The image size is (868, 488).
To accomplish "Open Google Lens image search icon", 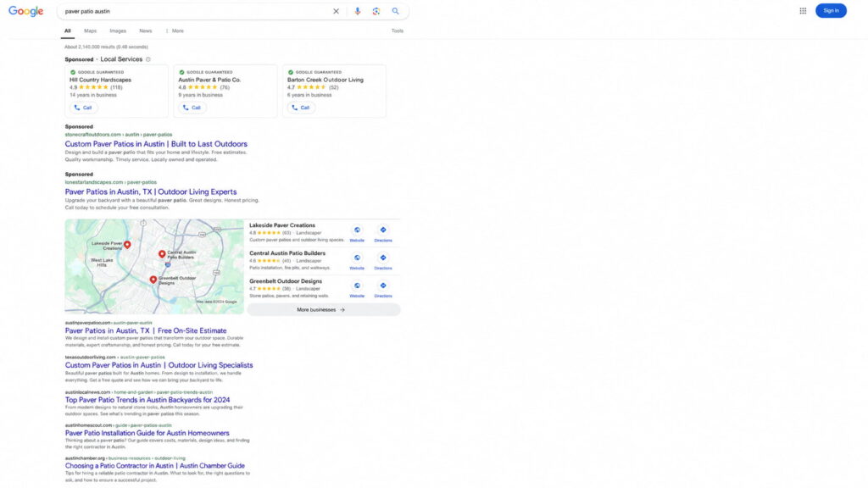I will click(x=376, y=11).
